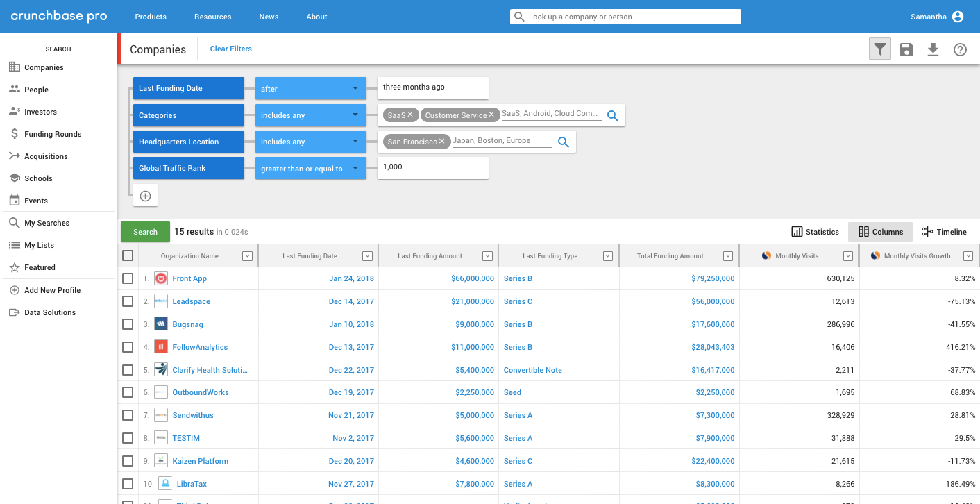The width and height of the screenshot is (980, 504).
Task: Open the Headquarters Location 'includes any' dropdown
Action: tap(311, 142)
